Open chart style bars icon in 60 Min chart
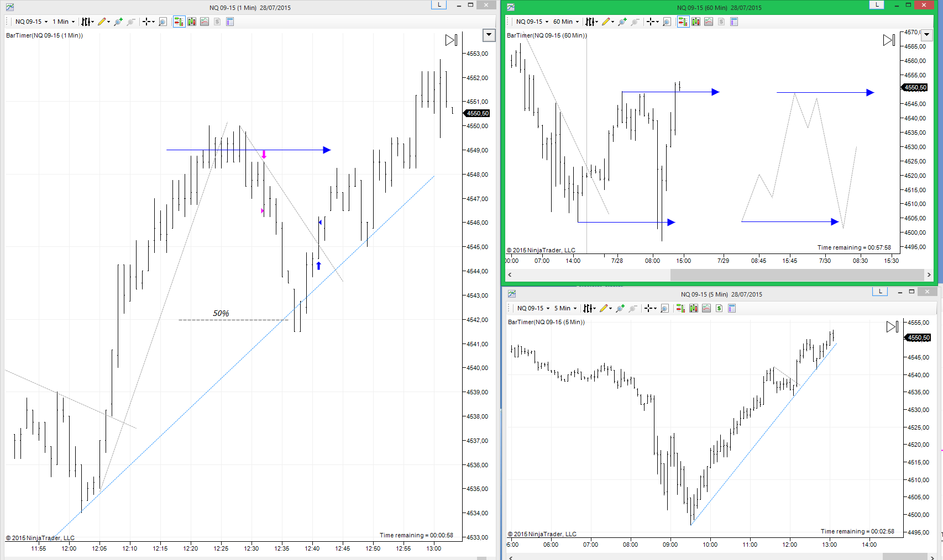The height and width of the screenshot is (560, 943). 591,22
